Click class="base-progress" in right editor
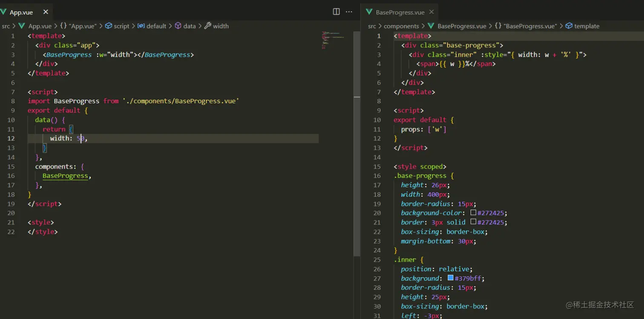Viewport: 644px width, 319px height. point(460,45)
